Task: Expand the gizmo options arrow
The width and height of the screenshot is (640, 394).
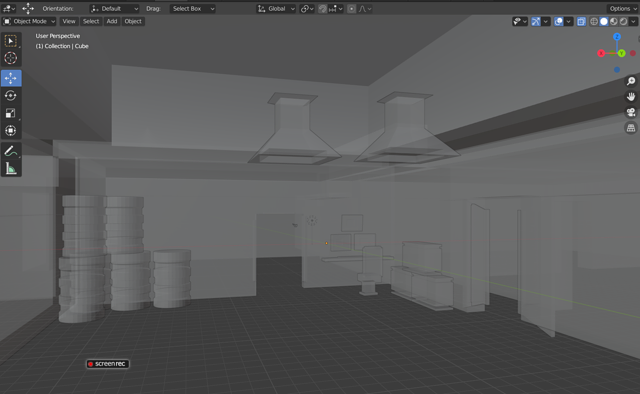Action: click(546, 21)
